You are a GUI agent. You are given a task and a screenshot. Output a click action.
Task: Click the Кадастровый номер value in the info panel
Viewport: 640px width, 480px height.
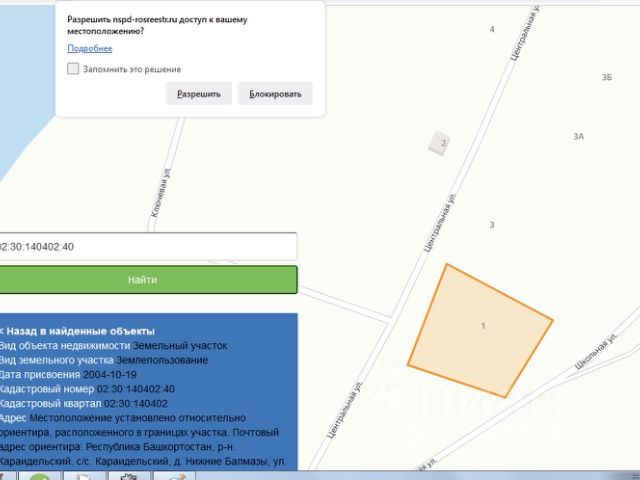(136, 389)
